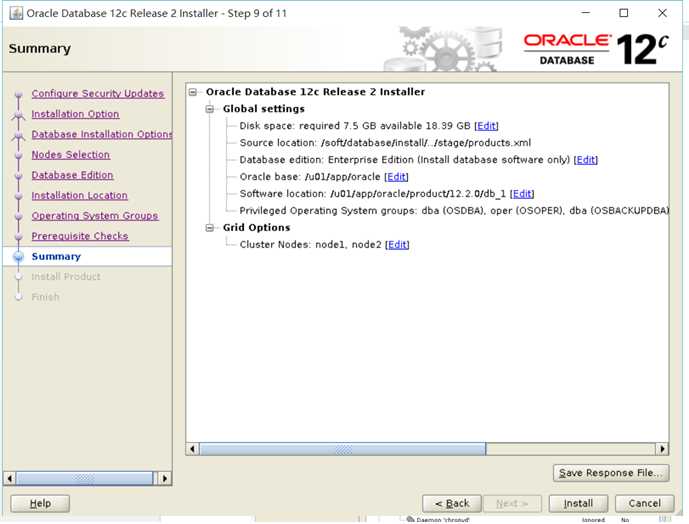Open Installation Location step

(80, 195)
